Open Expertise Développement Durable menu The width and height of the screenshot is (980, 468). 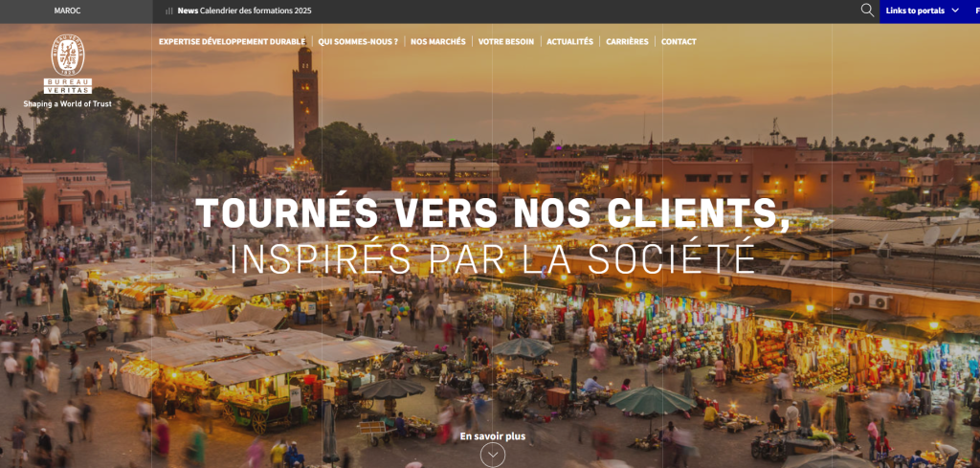click(232, 42)
